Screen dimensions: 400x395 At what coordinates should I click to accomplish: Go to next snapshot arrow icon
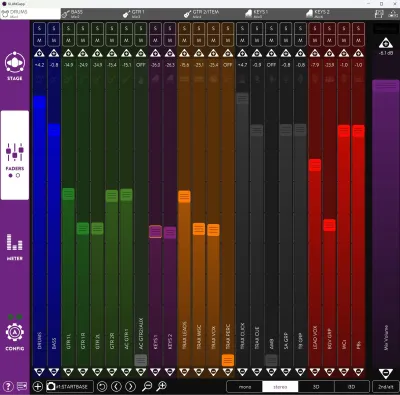point(130,386)
